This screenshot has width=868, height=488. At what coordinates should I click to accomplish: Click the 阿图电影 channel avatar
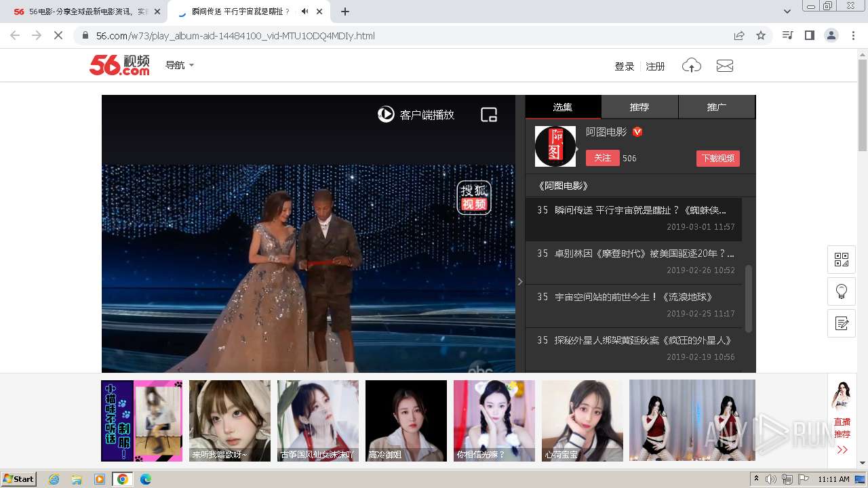(x=555, y=146)
